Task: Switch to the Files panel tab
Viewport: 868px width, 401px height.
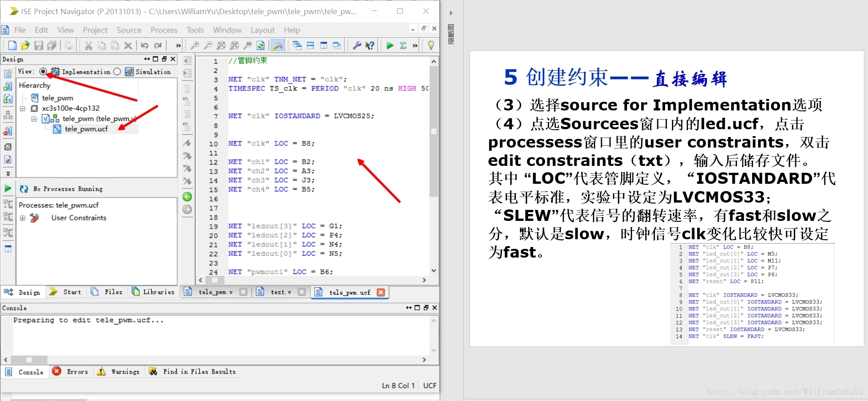Action: point(107,292)
